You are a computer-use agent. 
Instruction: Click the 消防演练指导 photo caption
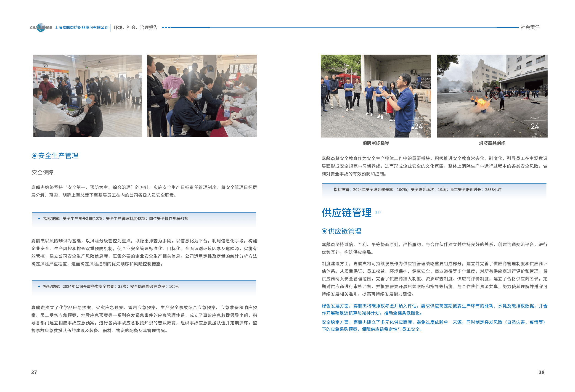tap(376, 143)
